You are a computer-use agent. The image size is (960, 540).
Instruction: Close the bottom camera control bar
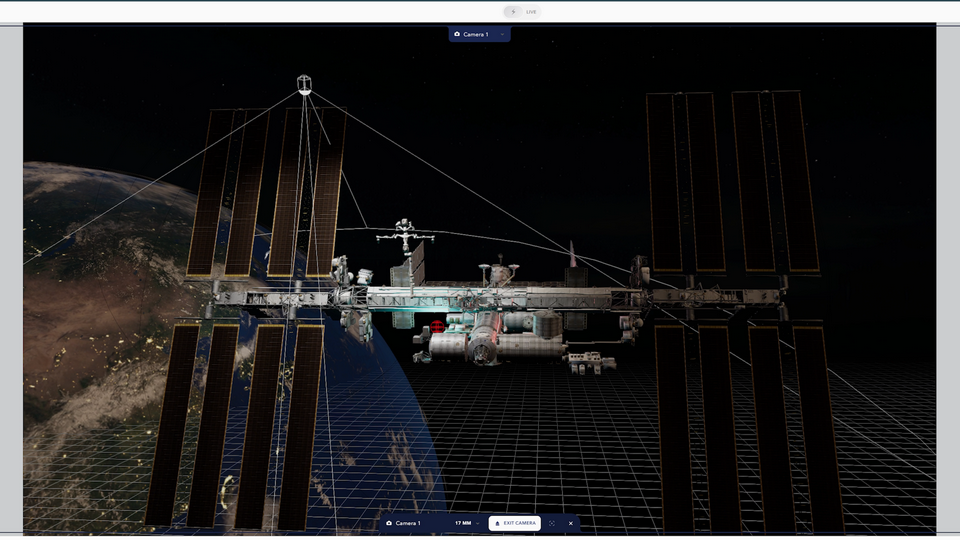pos(571,523)
